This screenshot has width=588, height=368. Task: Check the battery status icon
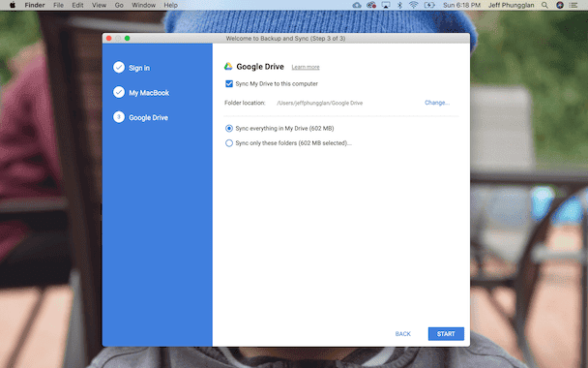(x=429, y=5)
